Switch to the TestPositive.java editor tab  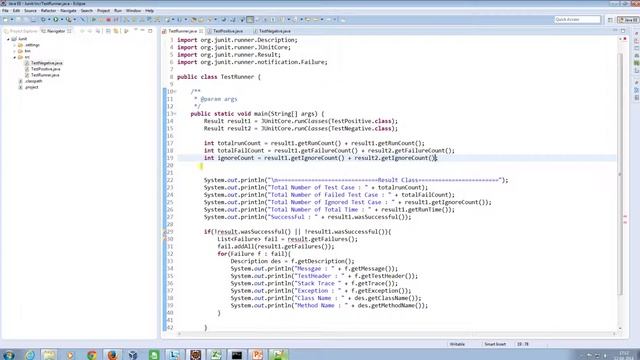point(228,31)
